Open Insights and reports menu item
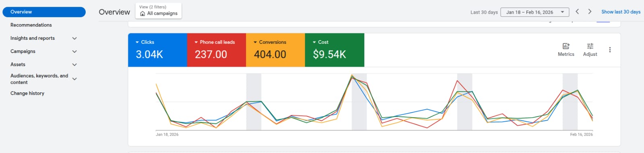 [x=33, y=38]
